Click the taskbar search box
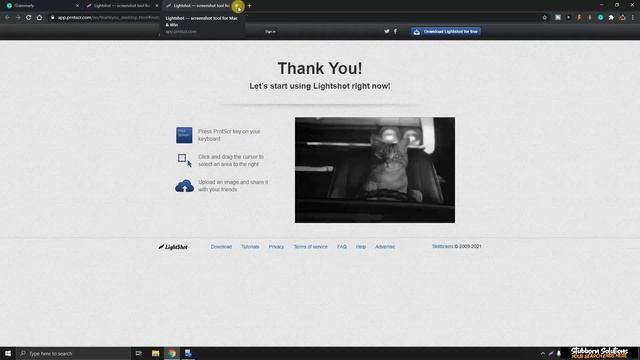The height and width of the screenshot is (360, 640). 73,353
